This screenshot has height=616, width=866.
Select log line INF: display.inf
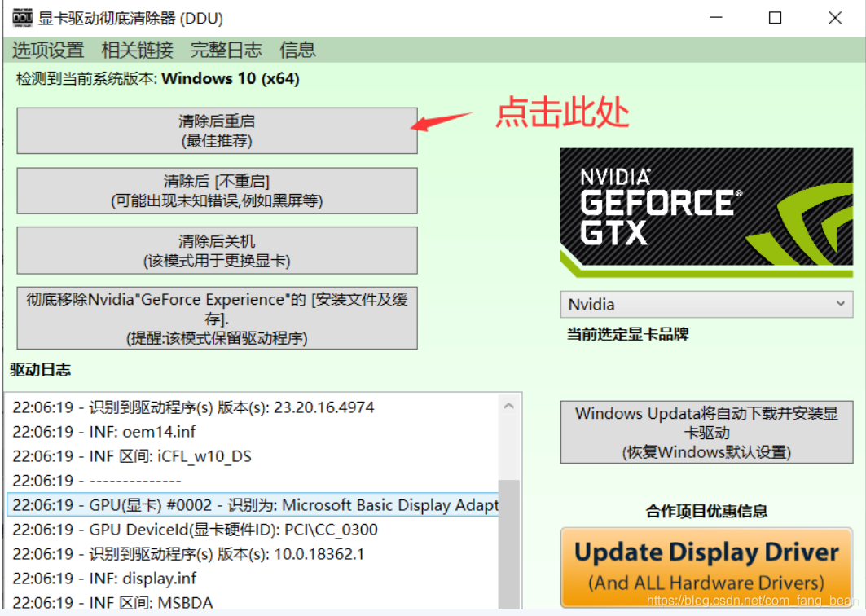point(253,579)
